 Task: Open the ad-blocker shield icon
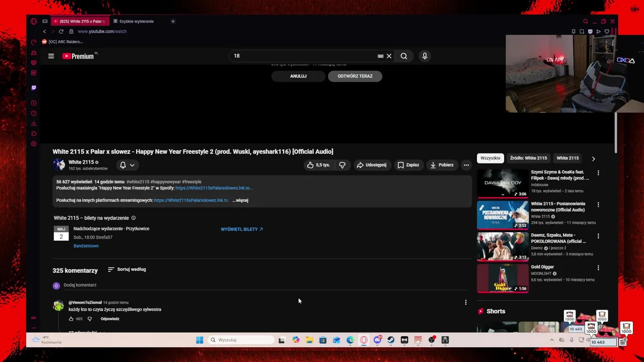[590, 31]
